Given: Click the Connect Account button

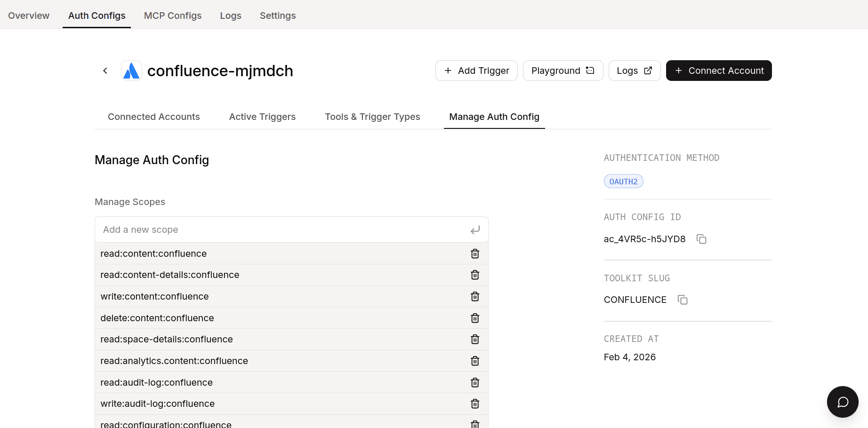Looking at the screenshot, I should click(x=719, y=71).
